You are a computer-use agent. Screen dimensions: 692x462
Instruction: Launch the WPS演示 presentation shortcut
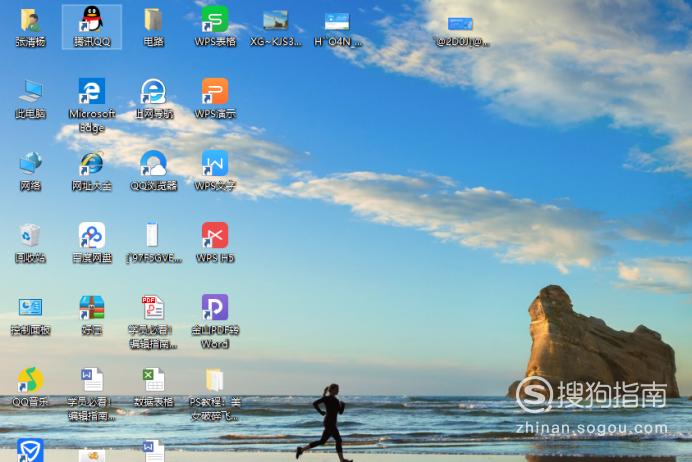pyautogui.click(x=215, y=91)
